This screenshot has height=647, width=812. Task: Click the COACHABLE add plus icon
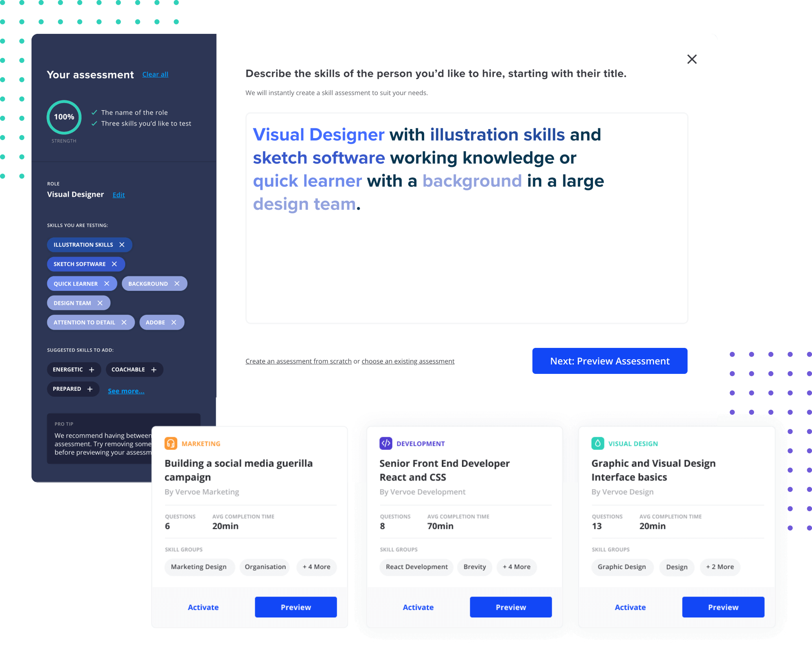click(155, 370)
